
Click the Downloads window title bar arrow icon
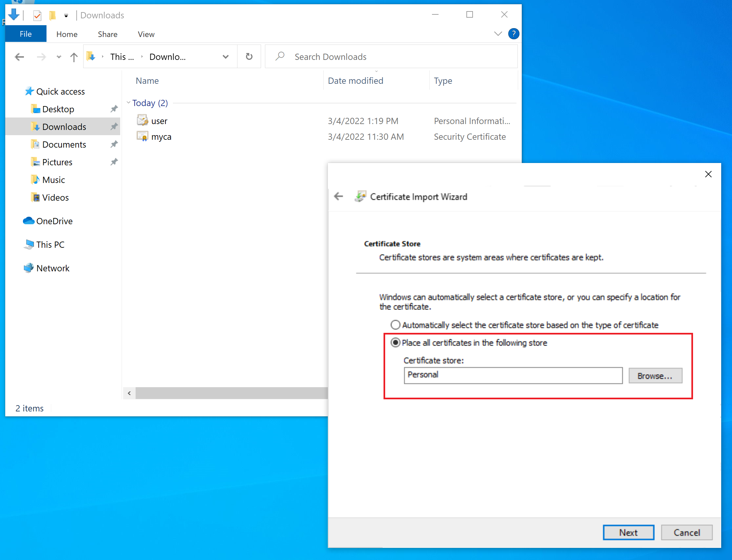click(14, 15)
